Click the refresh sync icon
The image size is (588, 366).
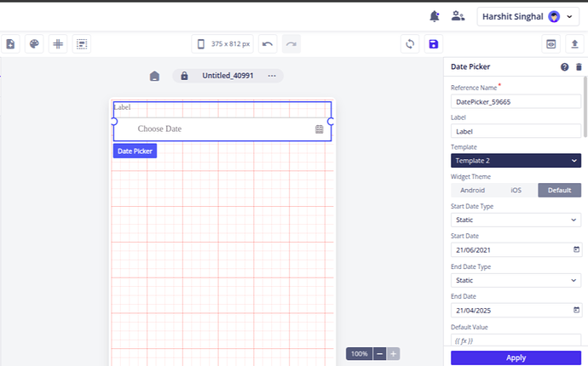coord(410,44)
